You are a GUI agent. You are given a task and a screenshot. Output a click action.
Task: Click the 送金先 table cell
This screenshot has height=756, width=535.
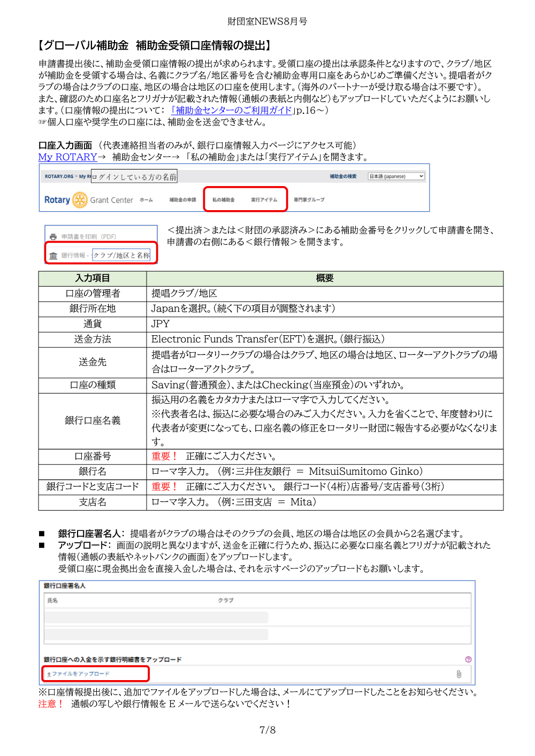coord(93,362)
